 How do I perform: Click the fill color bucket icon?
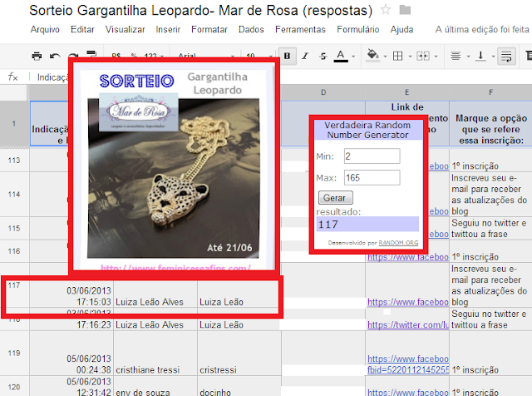coord(373,56)
